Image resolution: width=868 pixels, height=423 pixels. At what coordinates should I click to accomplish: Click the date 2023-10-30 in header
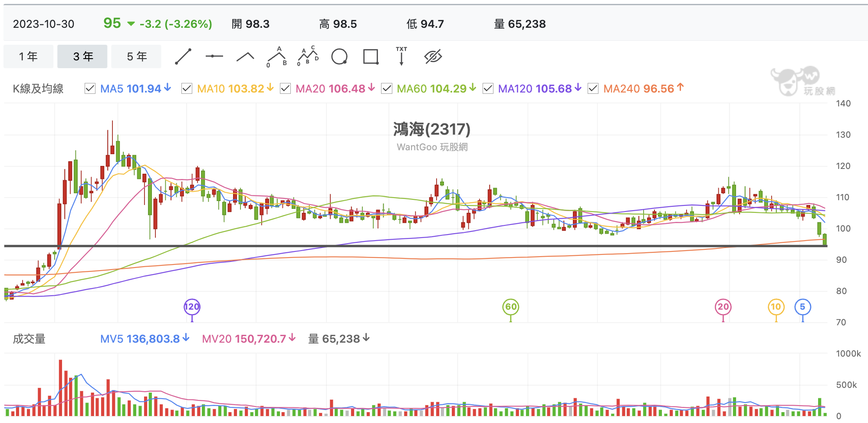point(43,24)
